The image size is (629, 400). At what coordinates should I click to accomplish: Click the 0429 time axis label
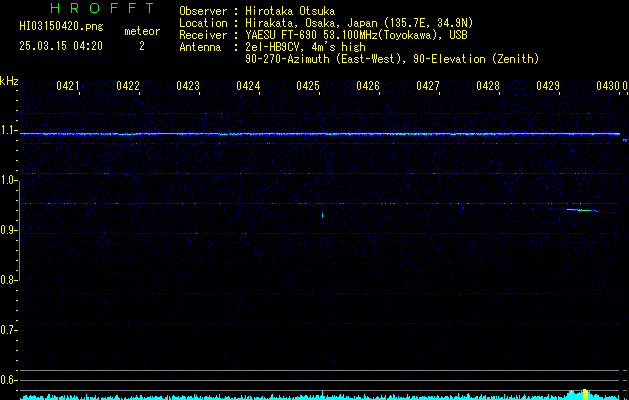point(548,86)
